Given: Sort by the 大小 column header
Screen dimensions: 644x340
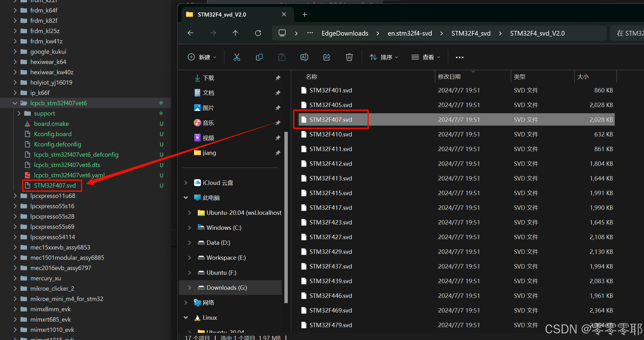Looking at the screenshot, I should pyautogui.click(x=583, y=76).
